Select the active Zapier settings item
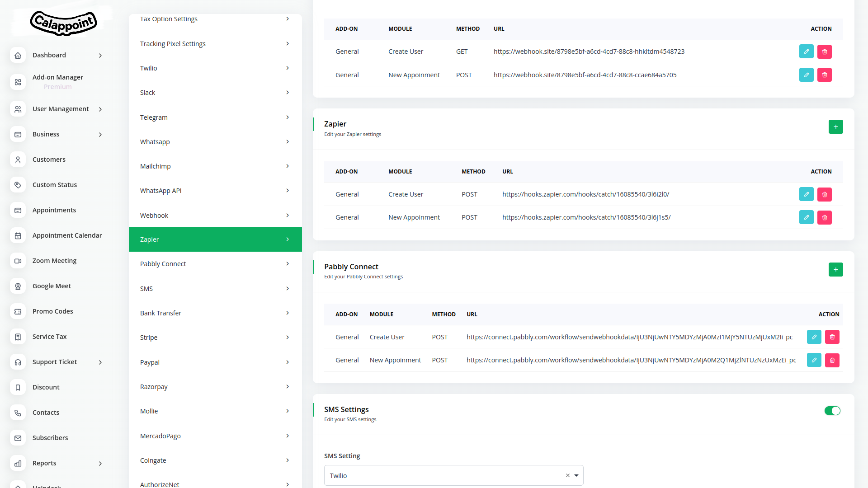Viewport: 868px width, 488px height. pyautogui.click(x=215, y=239)
